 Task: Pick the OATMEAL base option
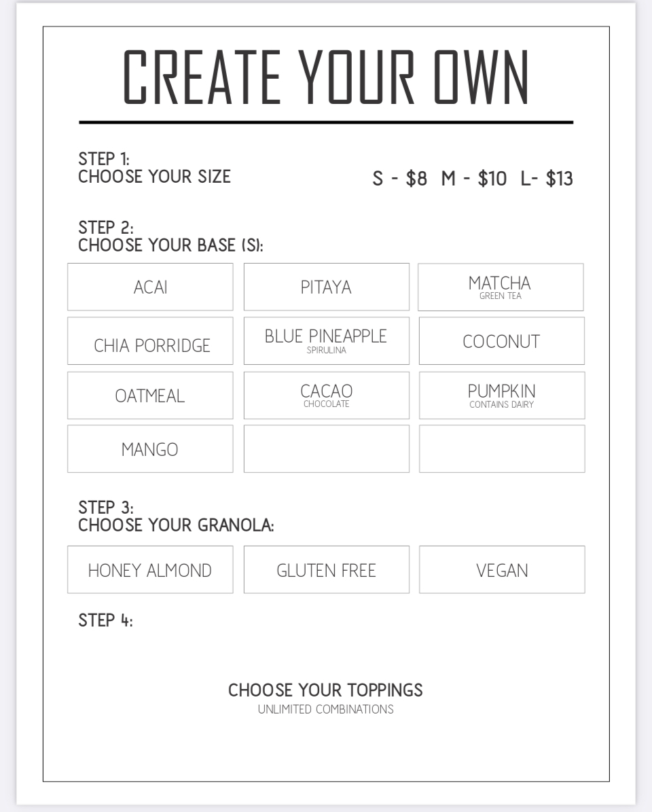150,395
